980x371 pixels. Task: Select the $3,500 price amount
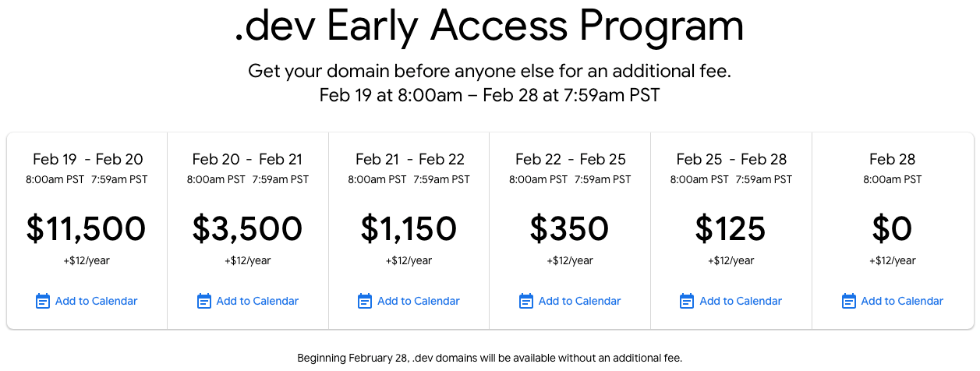pos(247,228)
